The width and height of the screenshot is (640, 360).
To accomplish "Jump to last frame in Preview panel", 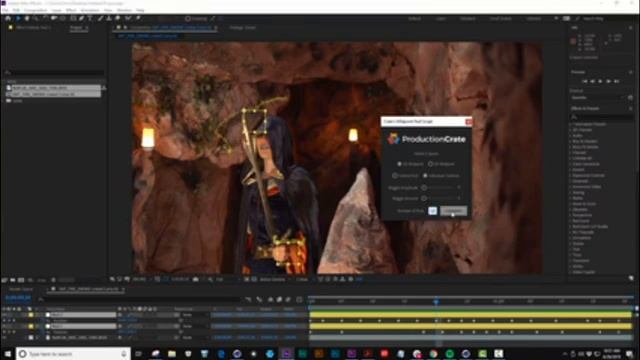I will tap(617, 81).
